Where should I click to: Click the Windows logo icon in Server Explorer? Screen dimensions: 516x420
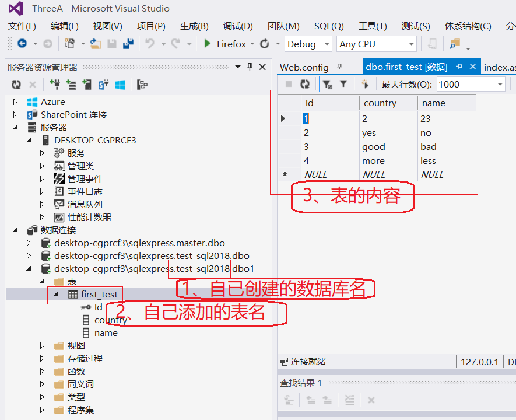[x=120, y=85]
